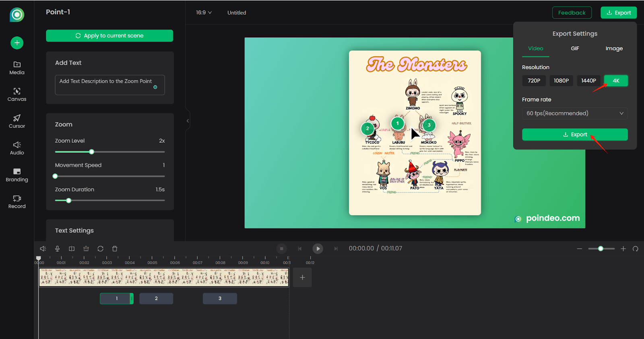Click the refresh/replace icon in timeline toolbar
Viewport: 644px width, 339px height.
click(101, 249)
